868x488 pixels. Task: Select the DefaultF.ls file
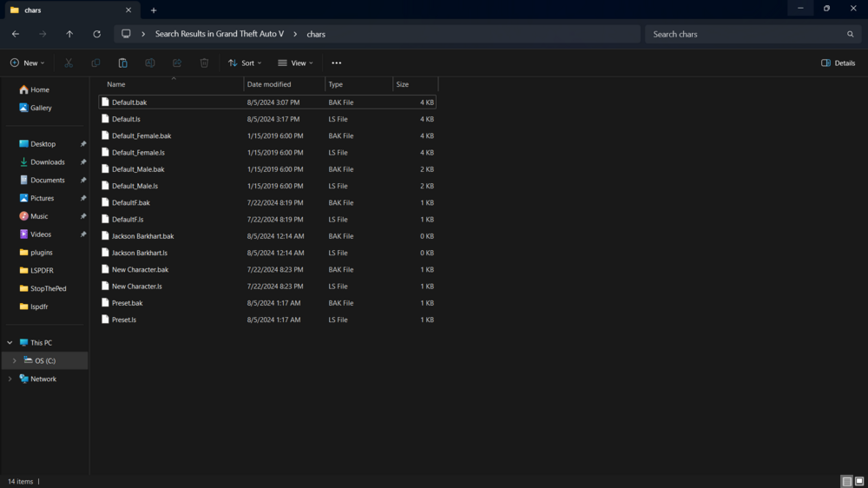[267, 220]
